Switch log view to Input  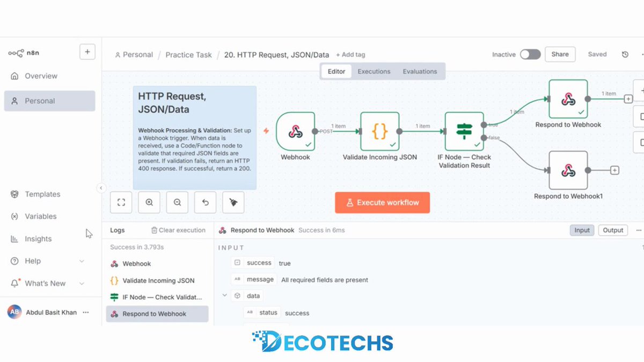(x=582, y=230)
